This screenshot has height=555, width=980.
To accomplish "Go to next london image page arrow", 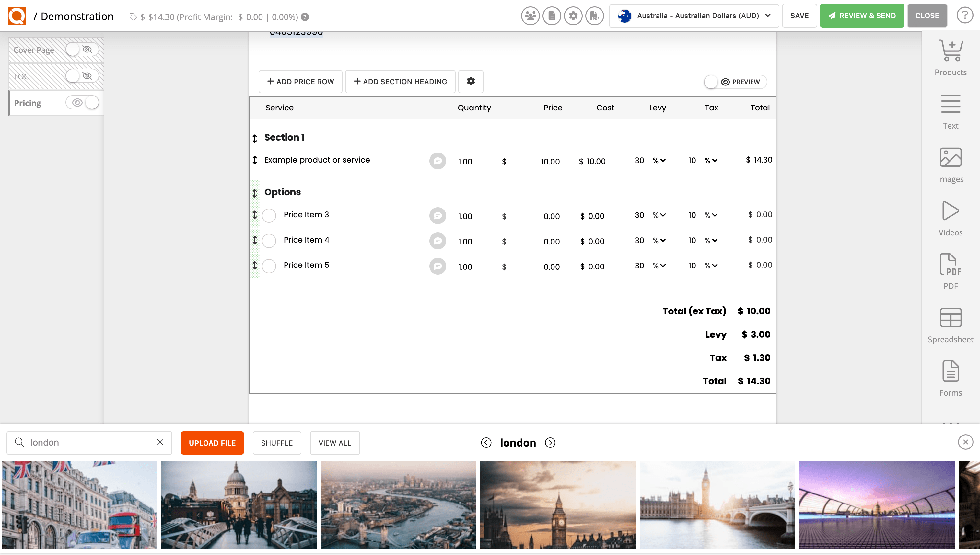I will (x=550, y=443).
